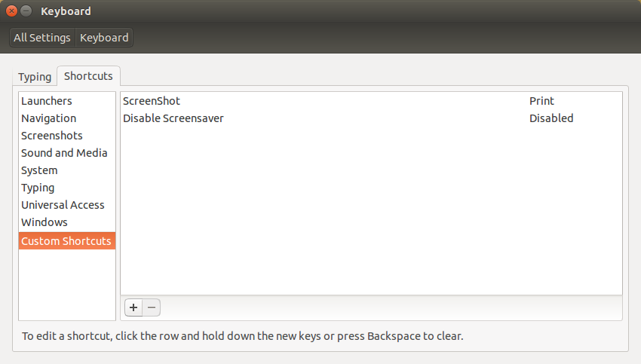Select the ScreenShot shortcut row
641x364 pixels.
371,101
